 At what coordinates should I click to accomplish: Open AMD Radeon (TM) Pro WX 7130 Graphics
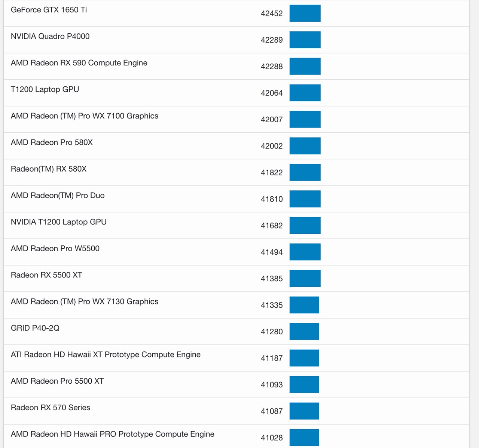click(x=84, y=301)
